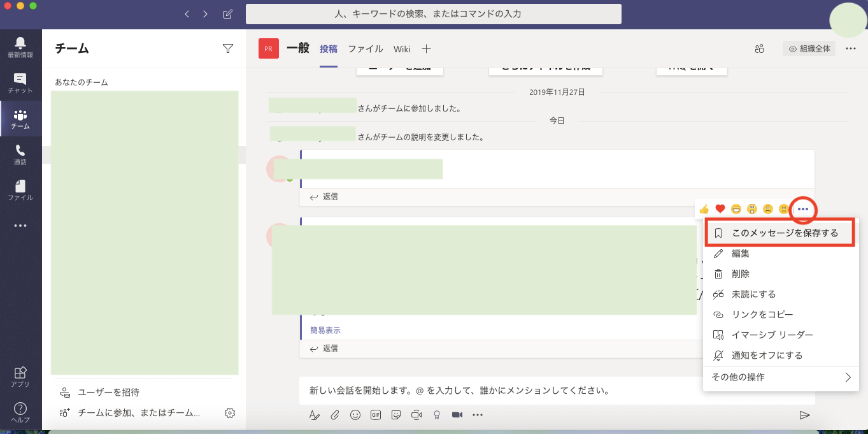Click 組織全体 button in header
The width and height of the screenshot is (868, 434).
[x=809, y=48]
